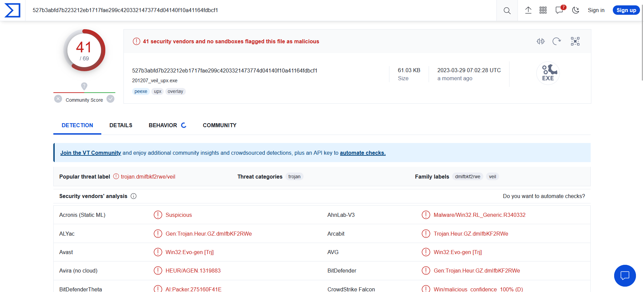This screenshot has width=644, height=292.
Task: Click the reanalyze file refresh icon
Action: [x=557, y=41]
